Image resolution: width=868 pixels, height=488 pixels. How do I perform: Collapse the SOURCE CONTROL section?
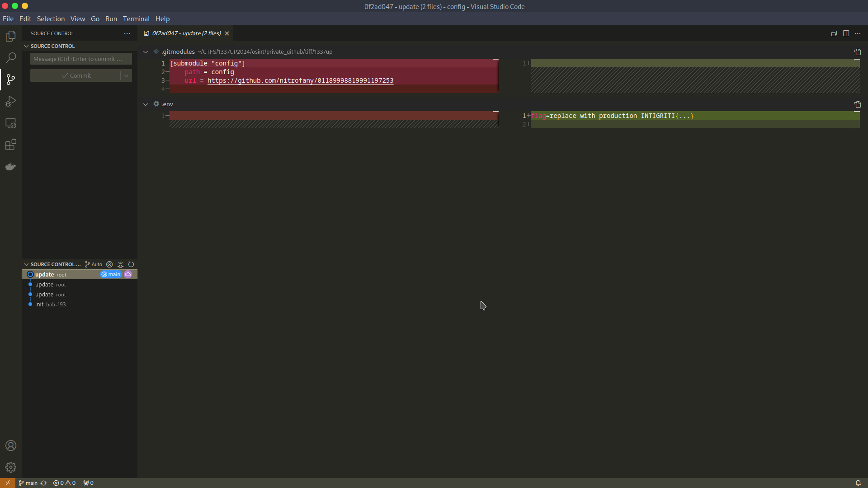tap(26, 46)
